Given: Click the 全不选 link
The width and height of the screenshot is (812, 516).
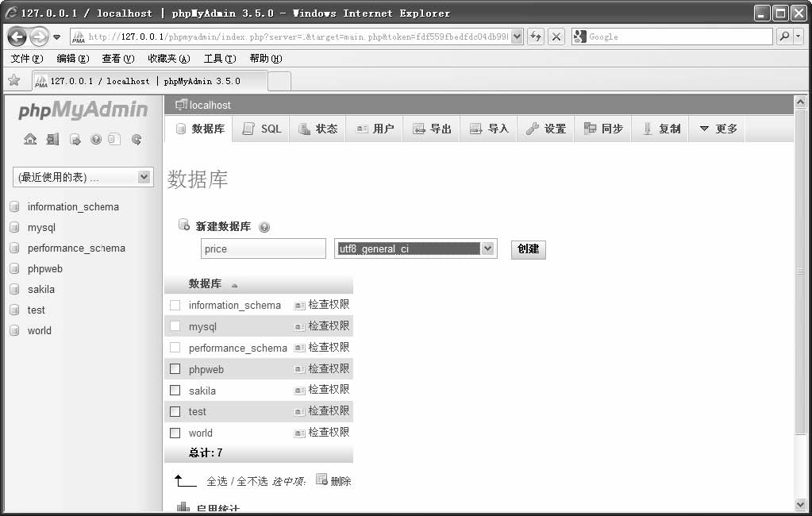Looking at the screenshot, I should (x=252, y=481).
